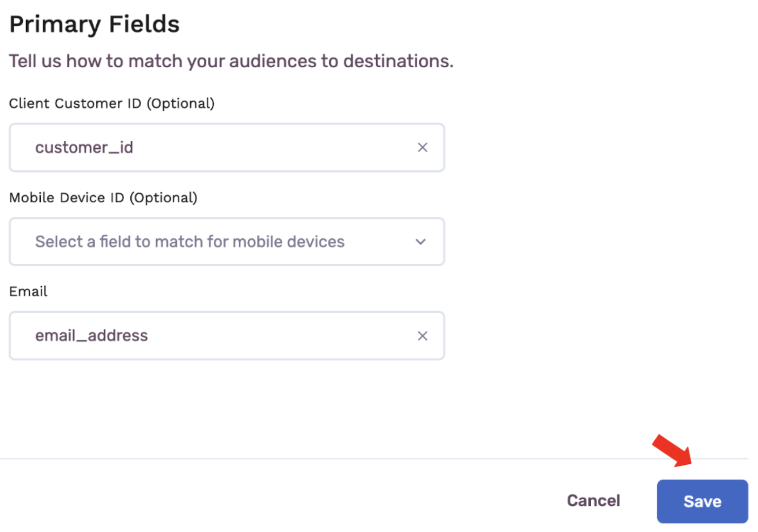Click the 'Primary Fields' heading

(94, 24)
